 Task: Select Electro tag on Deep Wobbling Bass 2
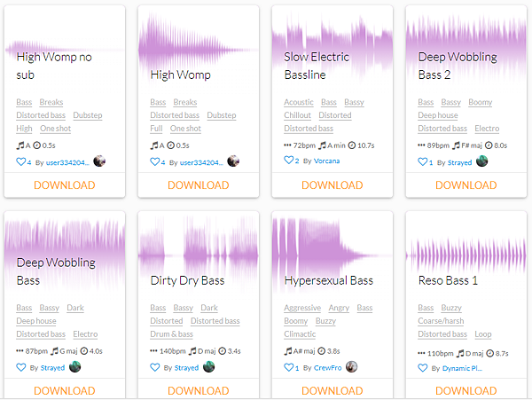[487, 129]
